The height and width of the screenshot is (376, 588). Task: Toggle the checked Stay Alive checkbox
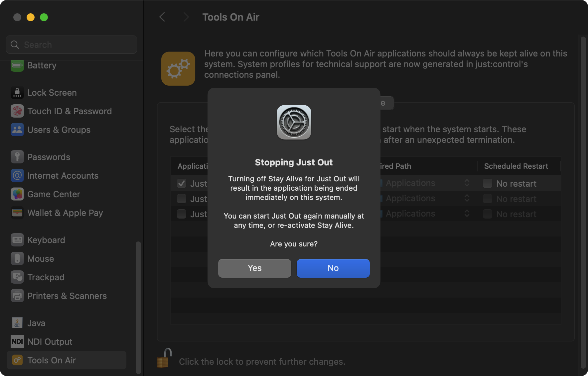[x=182, y=184]
